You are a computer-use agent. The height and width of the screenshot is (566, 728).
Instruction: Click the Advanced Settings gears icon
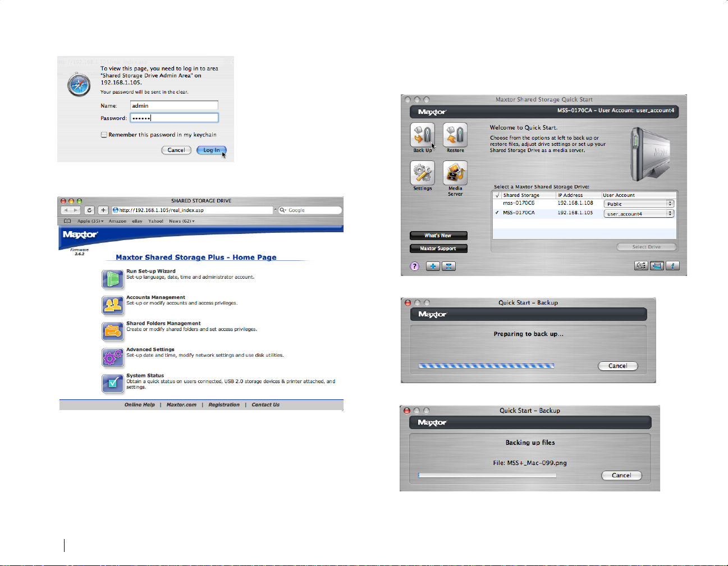pos(113,357)
